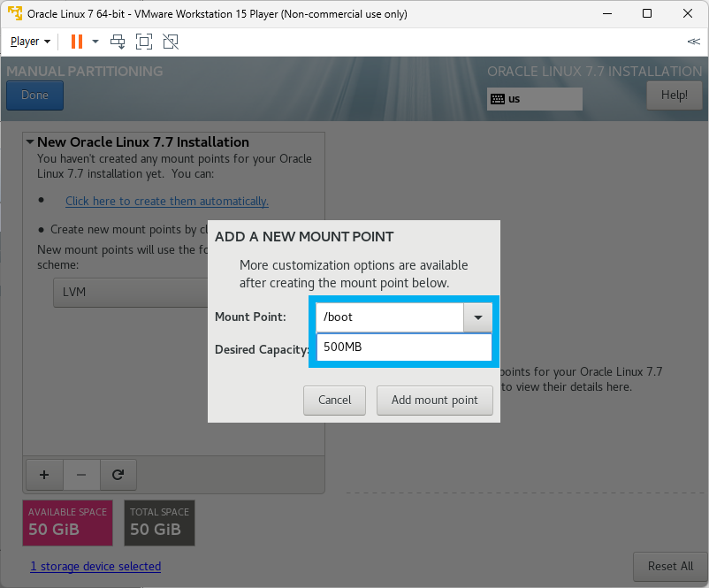Click the TOTAL SPACE 50 GiB box

coord(160,523)
